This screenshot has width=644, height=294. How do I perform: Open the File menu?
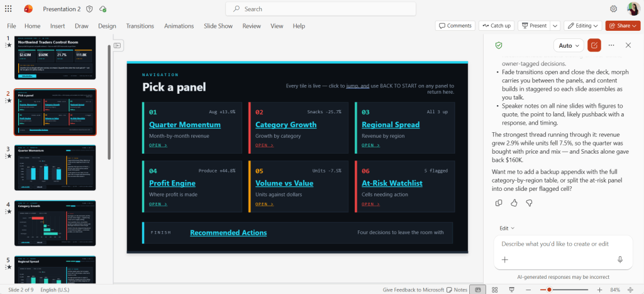[x=11, y=26]
